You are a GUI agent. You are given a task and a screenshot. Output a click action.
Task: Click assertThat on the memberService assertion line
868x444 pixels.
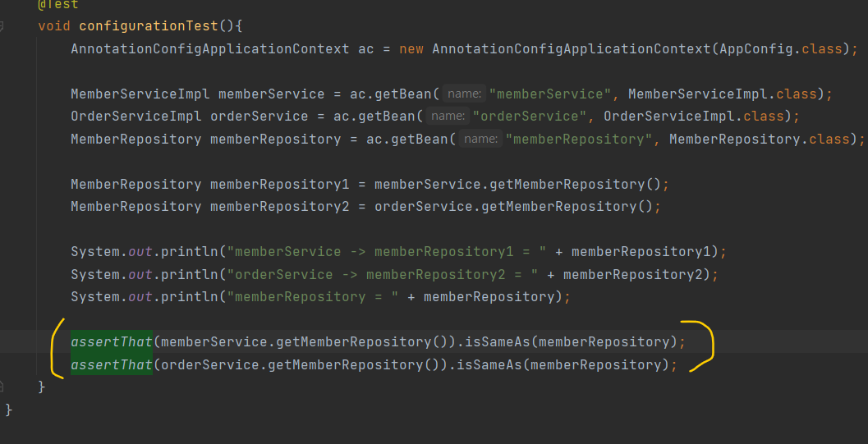pos(111,341)
